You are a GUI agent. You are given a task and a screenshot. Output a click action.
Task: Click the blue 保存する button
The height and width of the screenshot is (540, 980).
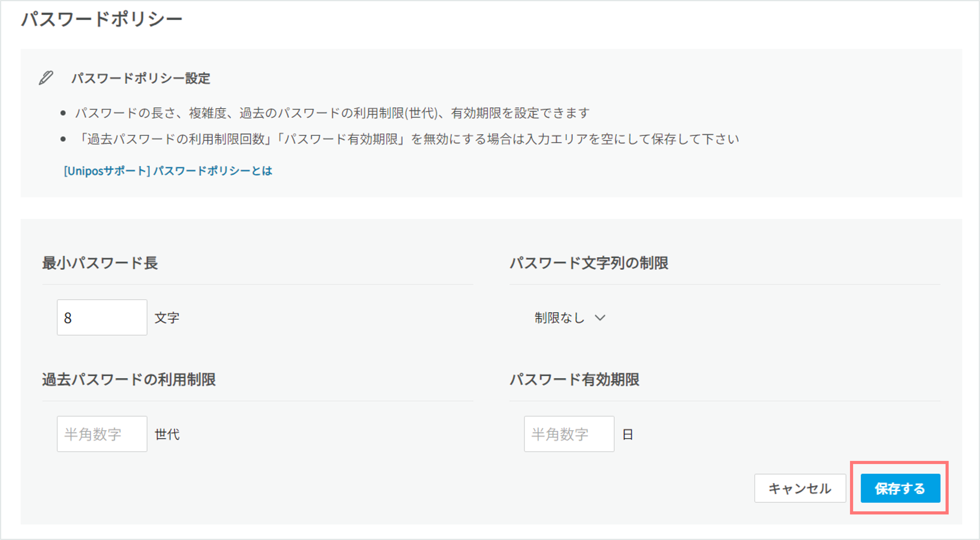[x=900, y=488]
